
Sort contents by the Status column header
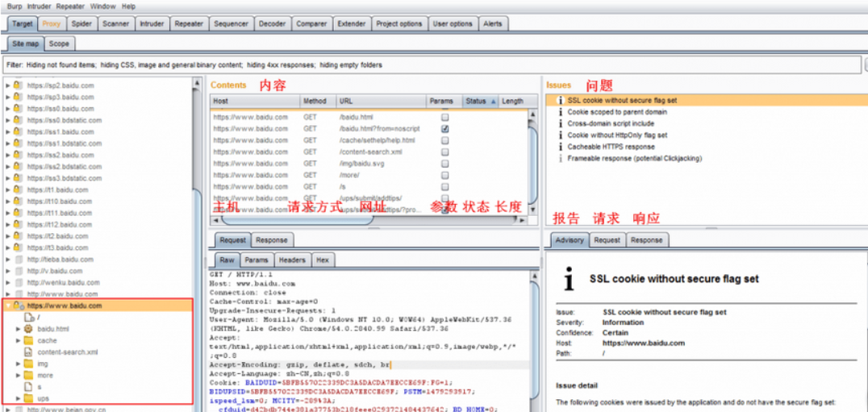pos(476,102)
